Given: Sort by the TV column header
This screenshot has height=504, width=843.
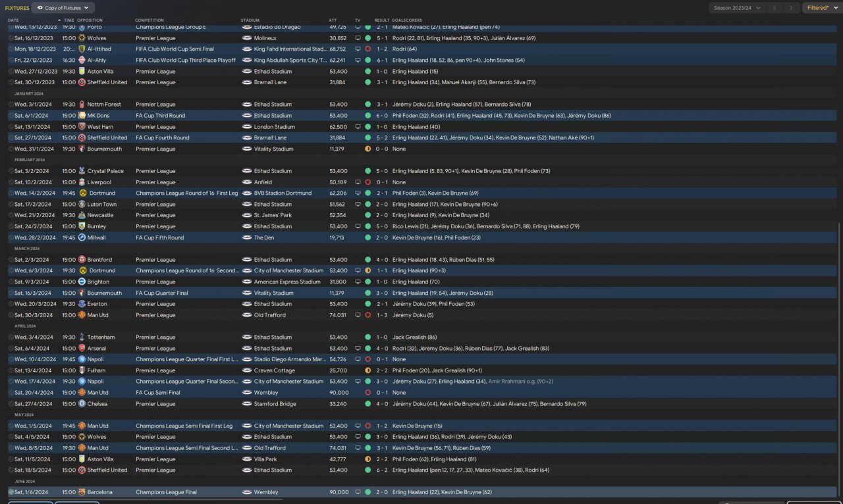Looking at the screenshot, I should pos(358,20).
